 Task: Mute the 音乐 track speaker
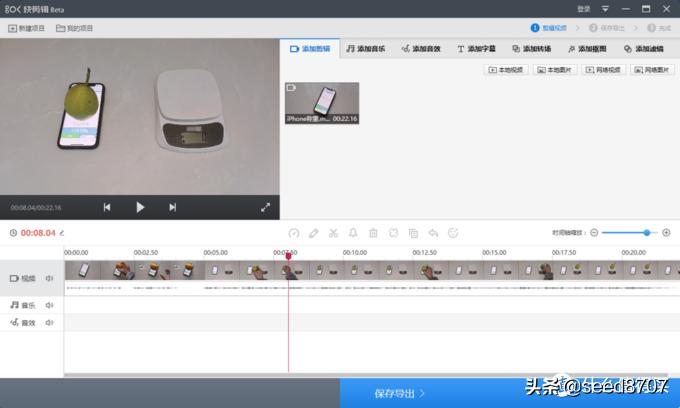coord(49,305)
